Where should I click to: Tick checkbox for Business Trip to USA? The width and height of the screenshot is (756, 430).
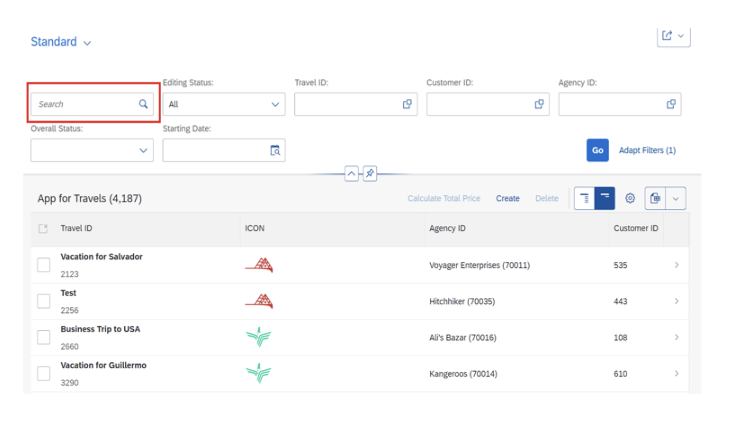coord(43,337)
